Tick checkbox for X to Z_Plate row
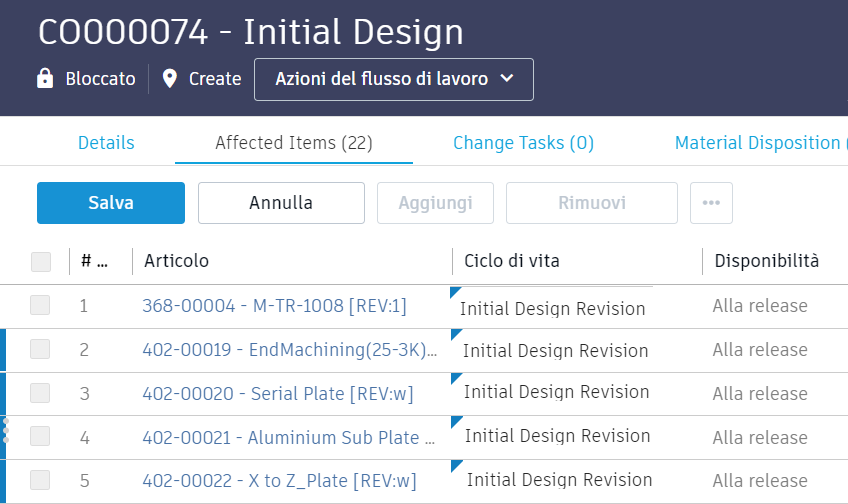This screenshot has height=504, width=848. point(40,480)
